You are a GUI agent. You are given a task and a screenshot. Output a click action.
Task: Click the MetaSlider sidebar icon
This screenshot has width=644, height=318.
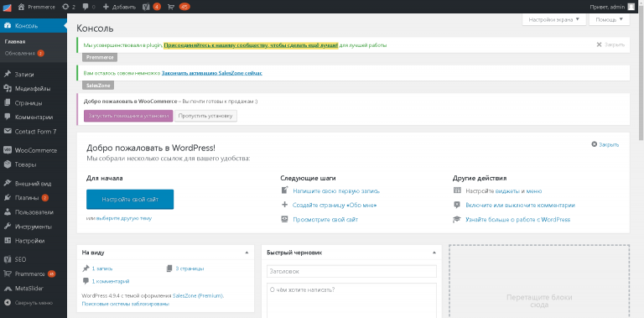pos(7,289)
